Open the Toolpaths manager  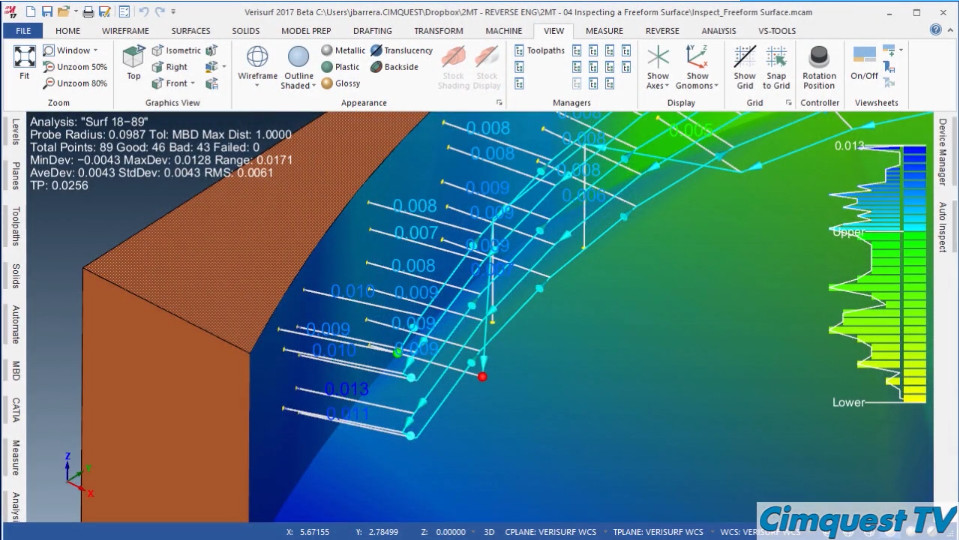[x=539, y=50]
